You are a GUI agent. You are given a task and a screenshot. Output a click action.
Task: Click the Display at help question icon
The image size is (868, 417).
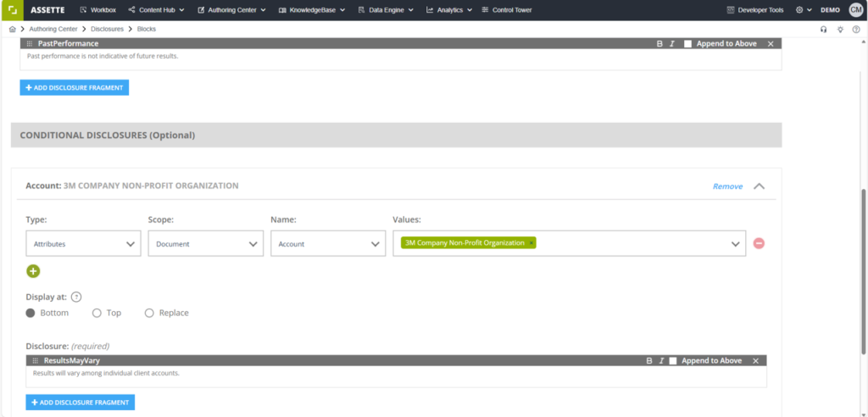coord(76,297)
